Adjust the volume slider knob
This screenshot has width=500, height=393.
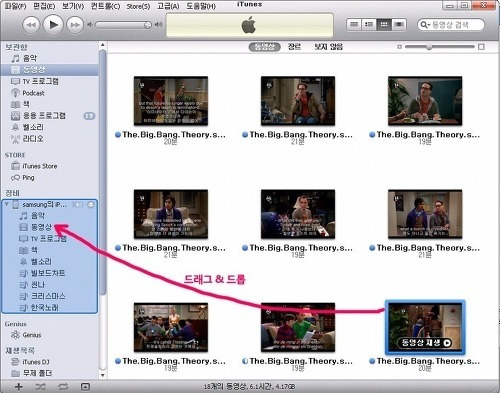tap(147, 25)
